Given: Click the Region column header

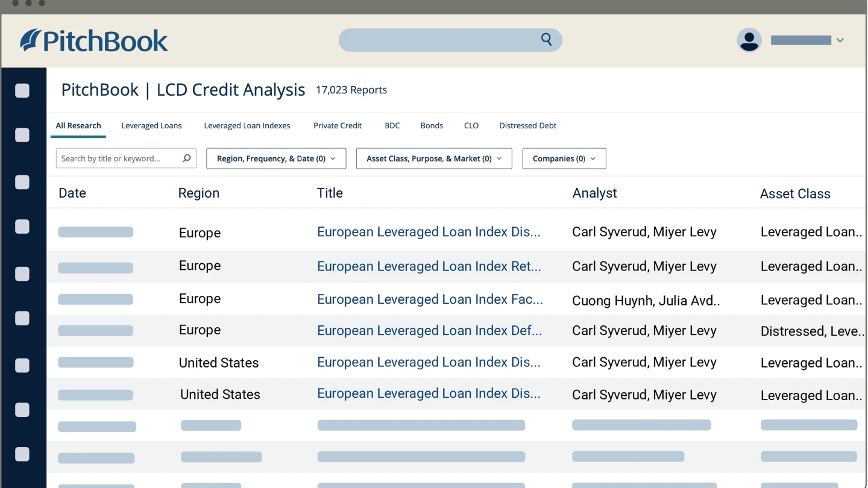Looking at the screenshot, I should pyautogui.click(x=199, y=193).
